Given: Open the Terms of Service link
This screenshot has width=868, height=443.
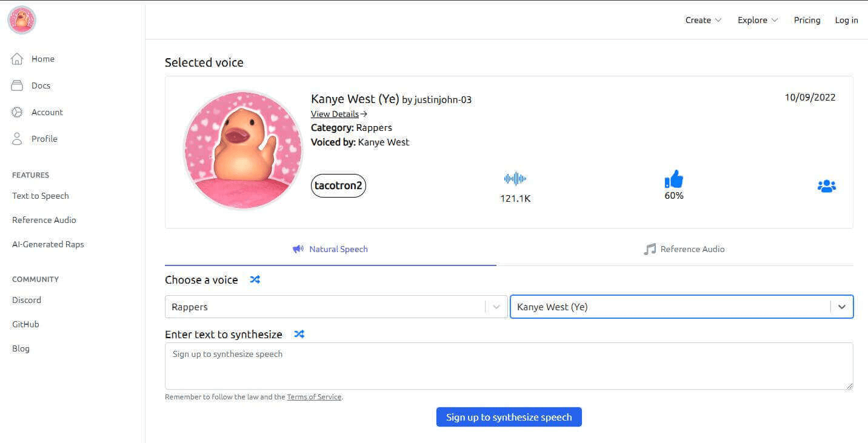Looking at the screenshot, I should pyautogui.click(x=314, y=397).
